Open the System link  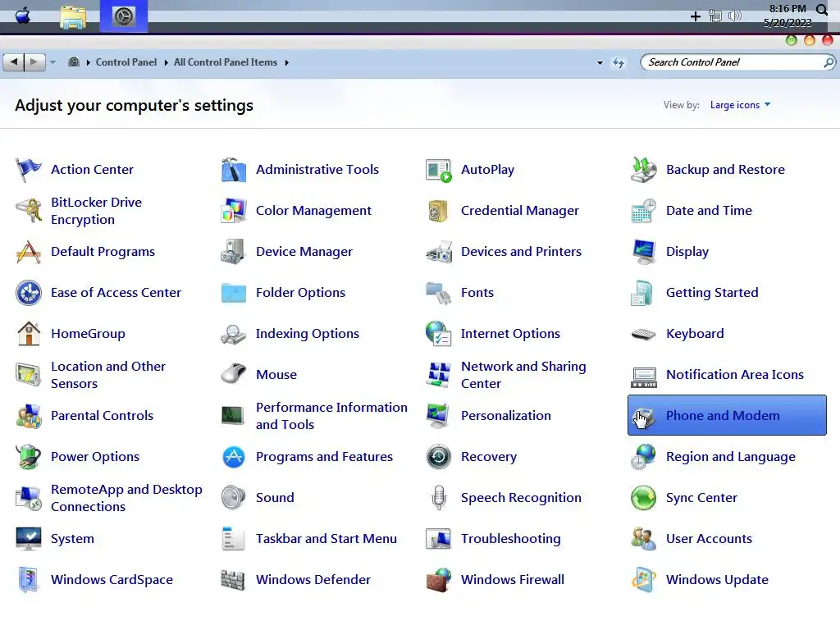pos(72,539)
